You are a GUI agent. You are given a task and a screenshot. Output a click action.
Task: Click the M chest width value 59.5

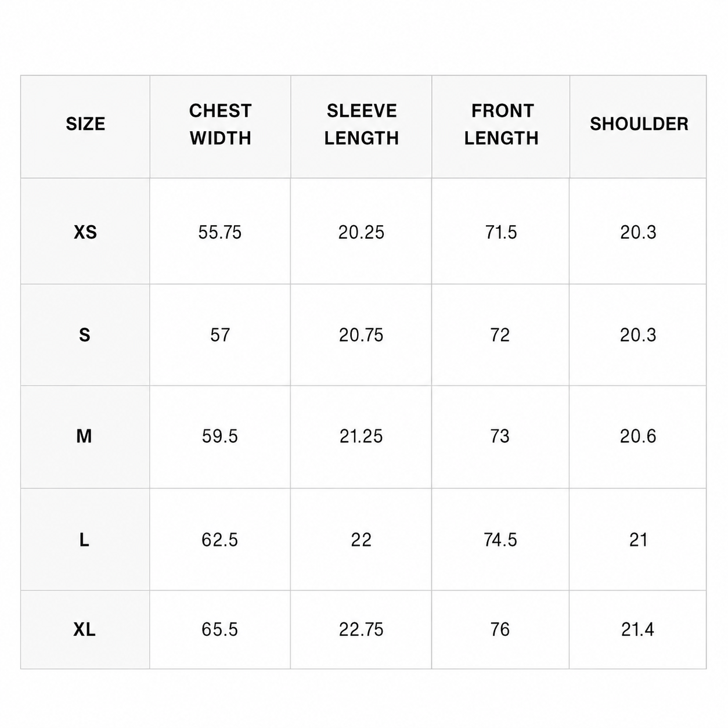(x=219, y=436)
